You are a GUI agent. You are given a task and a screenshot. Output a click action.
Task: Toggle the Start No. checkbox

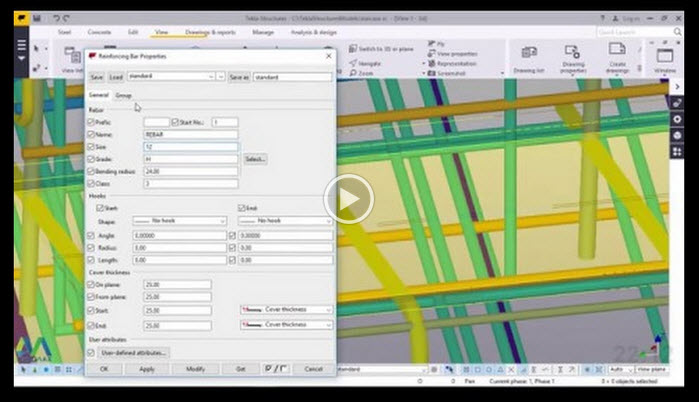[175, 122]
